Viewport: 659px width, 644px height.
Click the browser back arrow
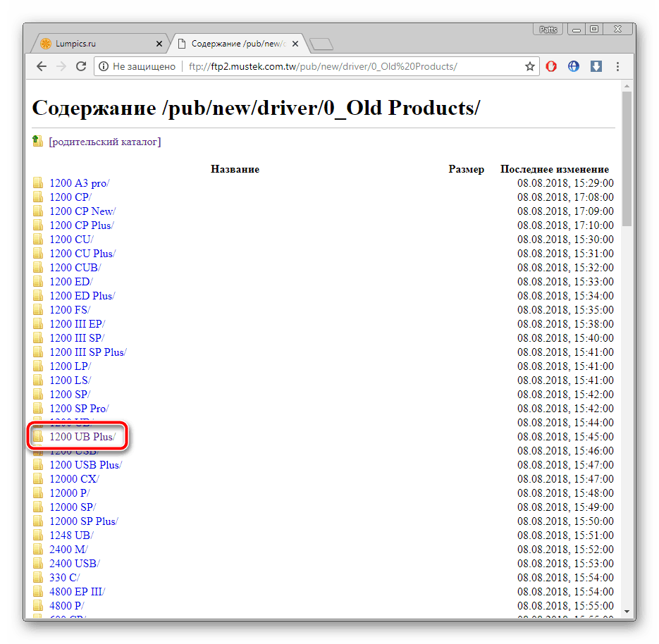click(x=42, y=66)
